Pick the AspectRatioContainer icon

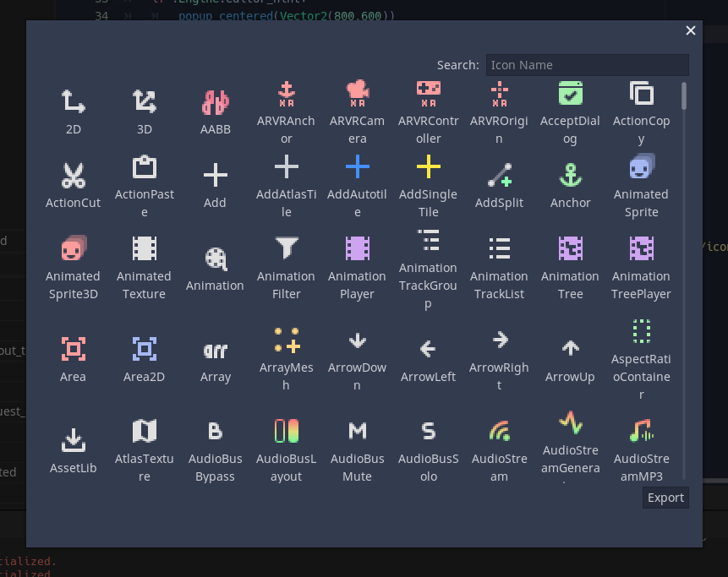click(642, 331)
